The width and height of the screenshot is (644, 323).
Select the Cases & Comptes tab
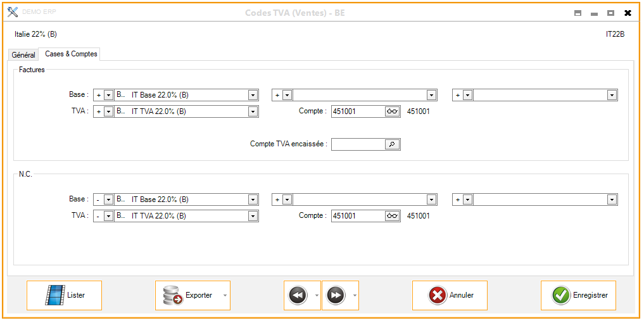point(71,54)
